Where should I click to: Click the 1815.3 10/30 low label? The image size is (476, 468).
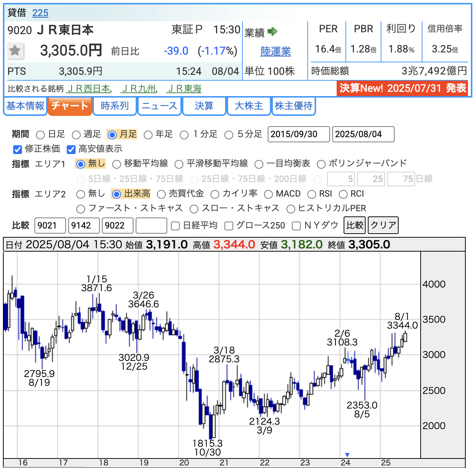pos(208,448)
